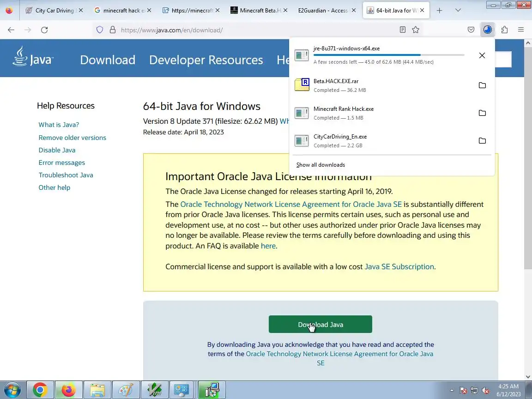Open the FAQ 'here' link
Viewport: 532px width, 399px height.
pos(268,246)
